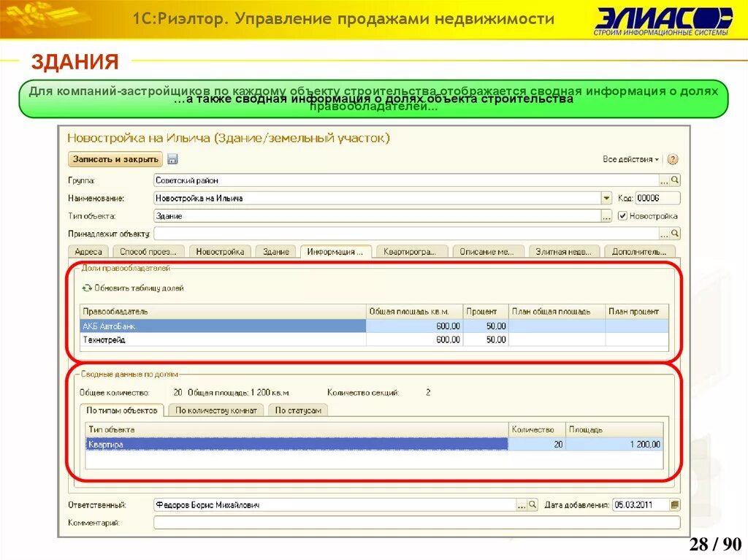Click the Количество column header
The width and height of the screenshot is (748, 560).
(537, 429)
